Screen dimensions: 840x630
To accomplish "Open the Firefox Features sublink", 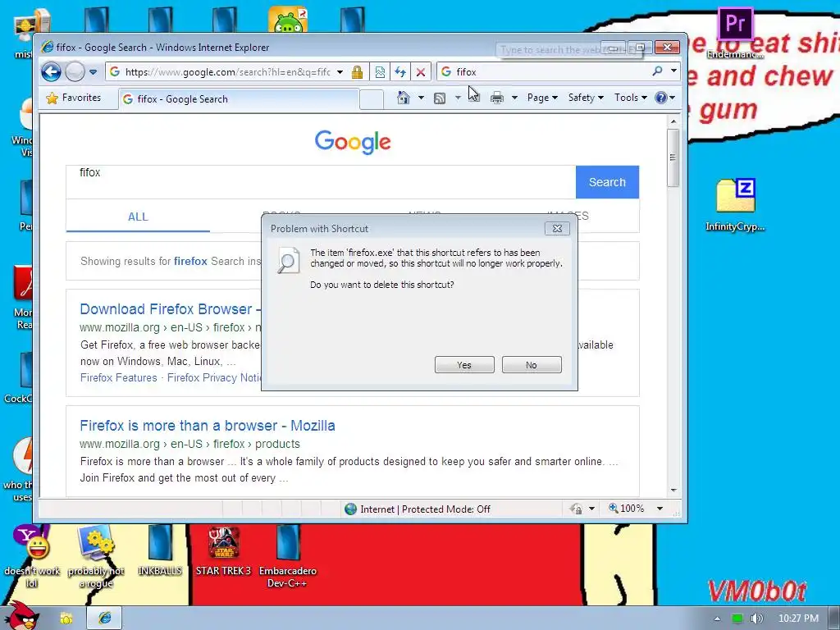I will 118,377.
